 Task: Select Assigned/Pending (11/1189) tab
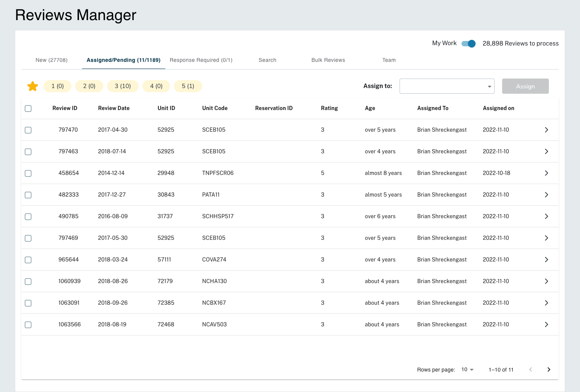pos(123,60)
